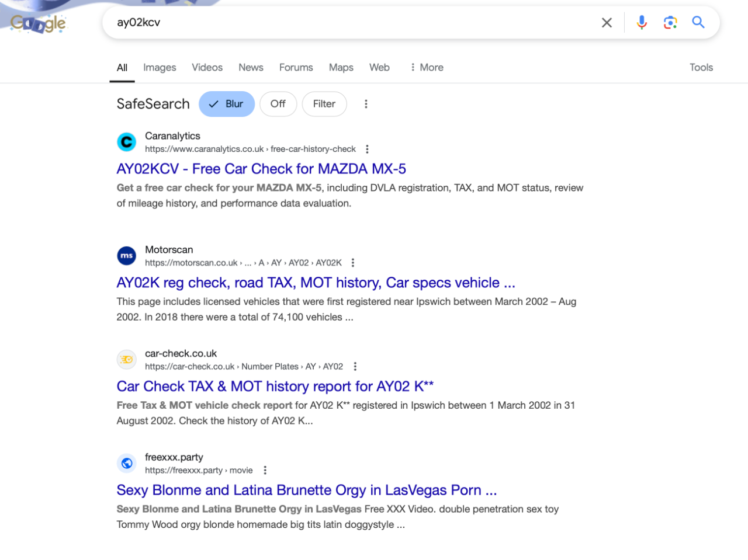Open AY02KCV Free Car Check link

coord(261,169)
